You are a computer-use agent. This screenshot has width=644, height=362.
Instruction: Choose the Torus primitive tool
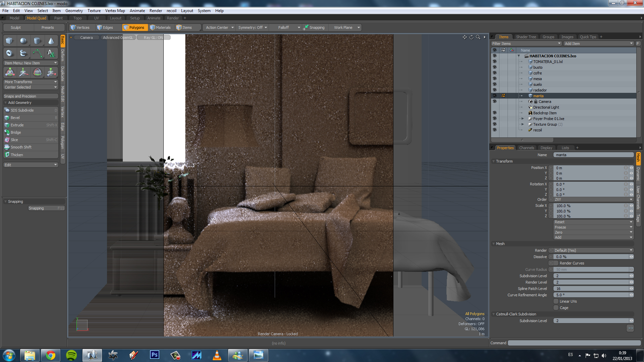(x=9, y=53)
